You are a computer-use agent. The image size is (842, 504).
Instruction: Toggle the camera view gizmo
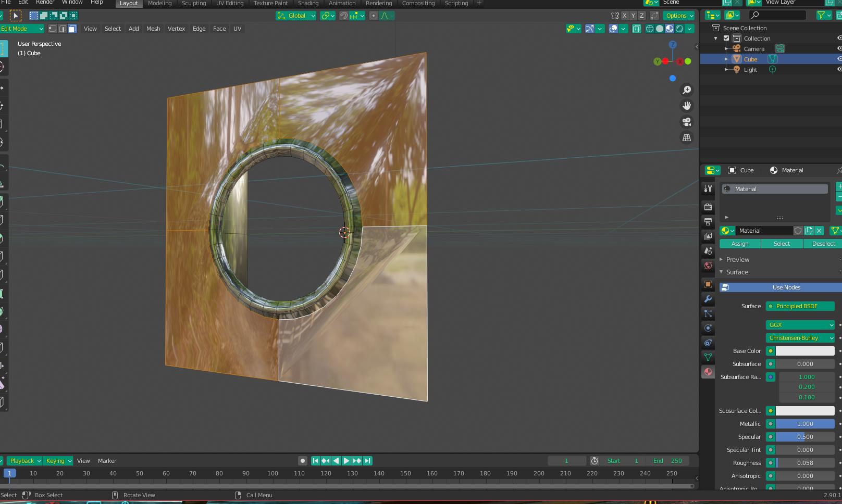pyautogui.click(x=687, y=122)
